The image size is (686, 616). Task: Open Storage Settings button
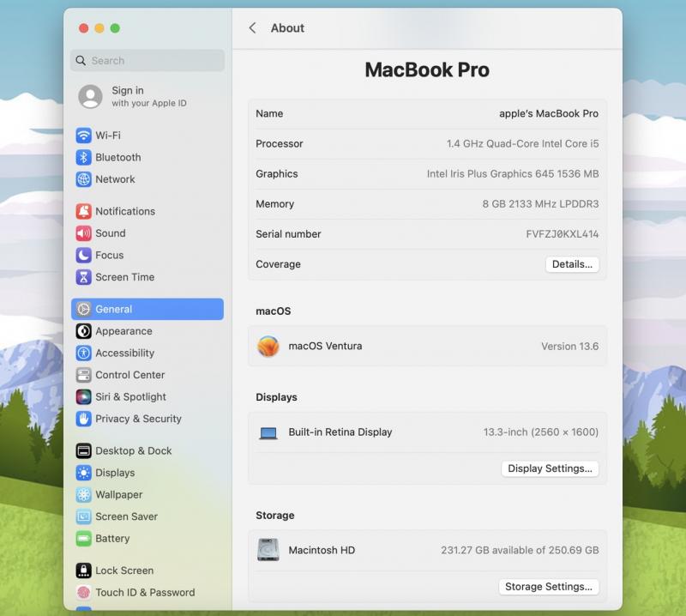[548, 587]
